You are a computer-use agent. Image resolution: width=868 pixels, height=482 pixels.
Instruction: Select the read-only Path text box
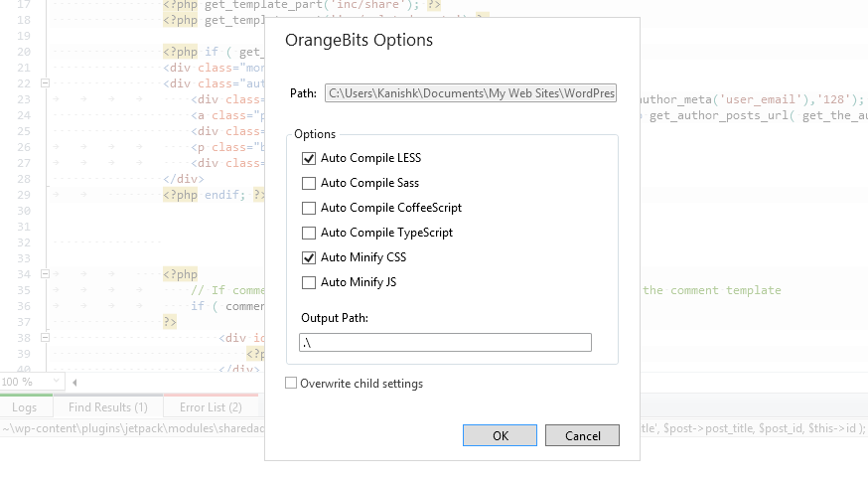(x=471, y=93)
